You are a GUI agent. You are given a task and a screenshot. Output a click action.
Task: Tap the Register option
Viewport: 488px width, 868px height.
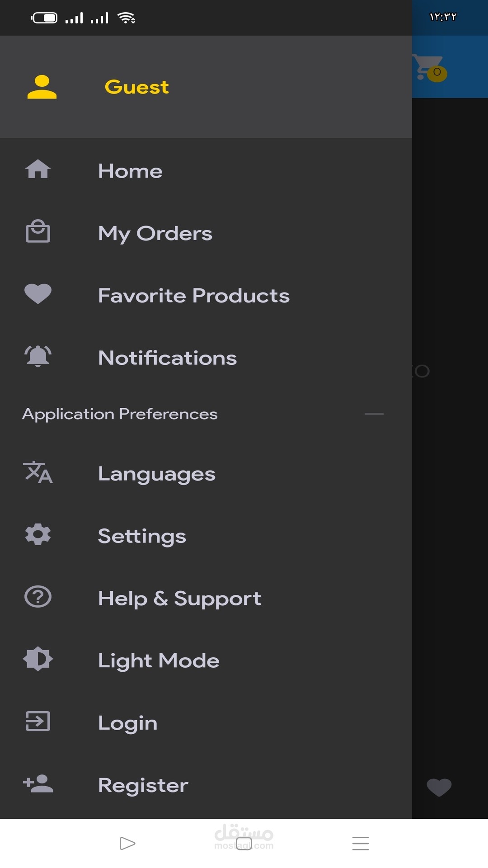point(143,785)
